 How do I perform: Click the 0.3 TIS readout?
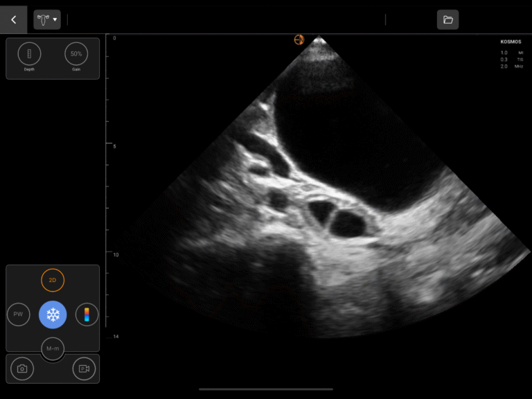(x=512, y=60)
